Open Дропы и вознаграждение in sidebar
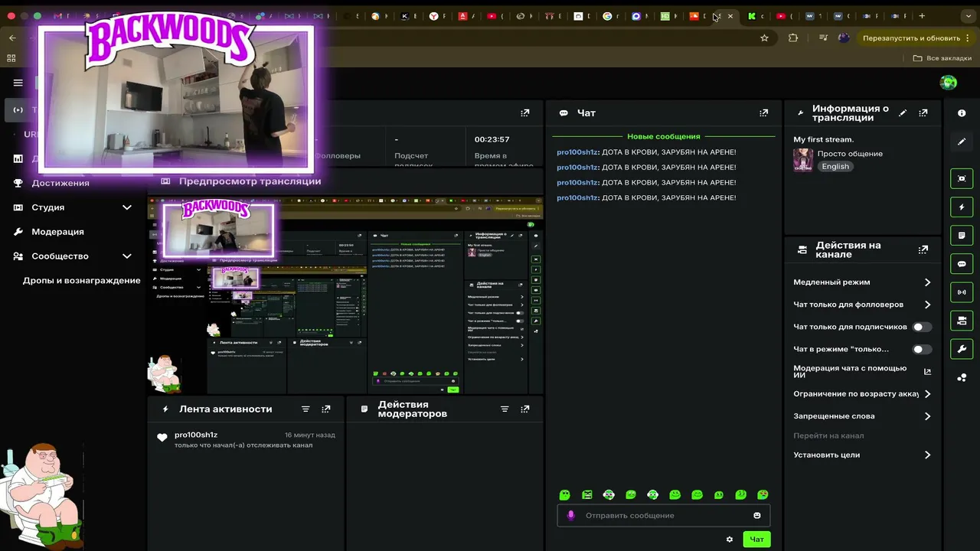Viewport: 980px width, 551px height. [81, 281]
